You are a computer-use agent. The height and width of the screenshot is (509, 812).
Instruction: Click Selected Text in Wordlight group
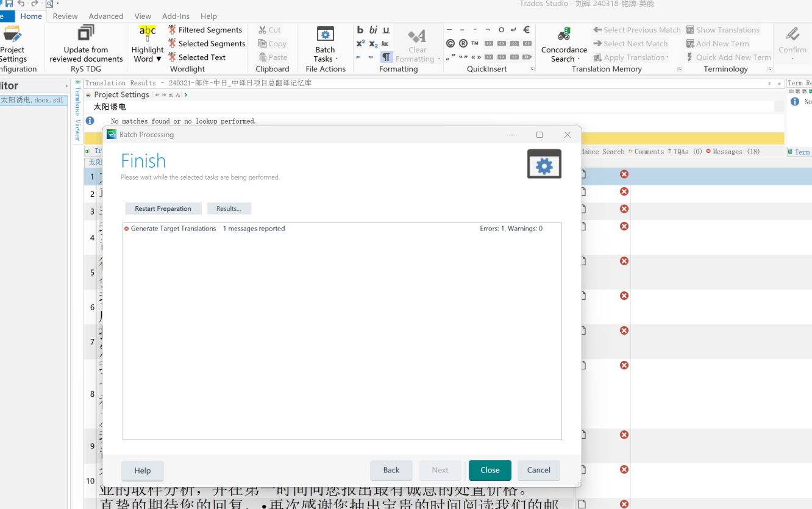click(197, 57)
